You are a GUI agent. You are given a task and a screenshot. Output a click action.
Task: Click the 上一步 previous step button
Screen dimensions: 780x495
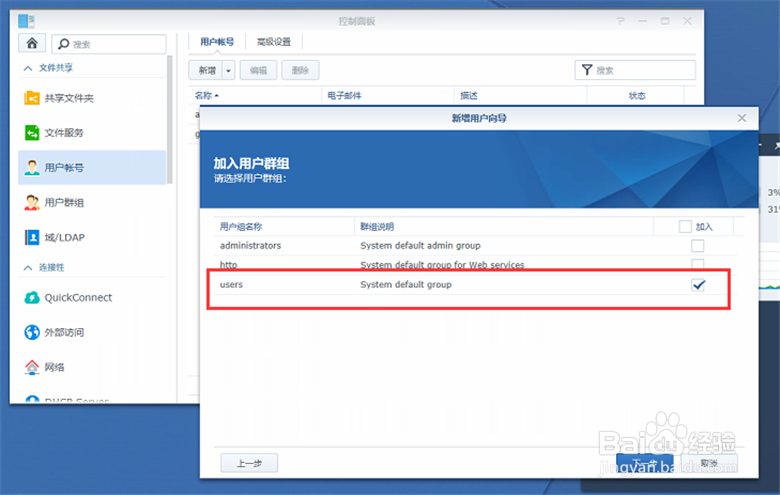point(249,463)
